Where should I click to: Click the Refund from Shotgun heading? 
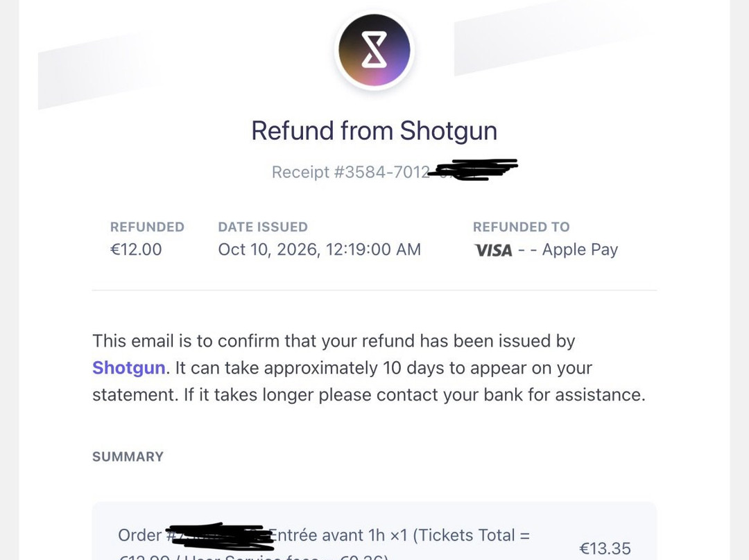pyautogui.click(x=374, y=131)
